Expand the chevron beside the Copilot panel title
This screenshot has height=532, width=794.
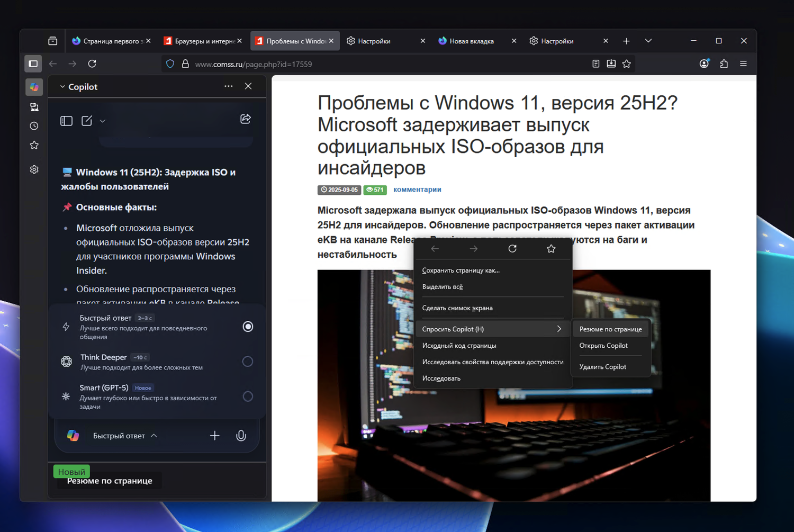click(x=62, y=87)
